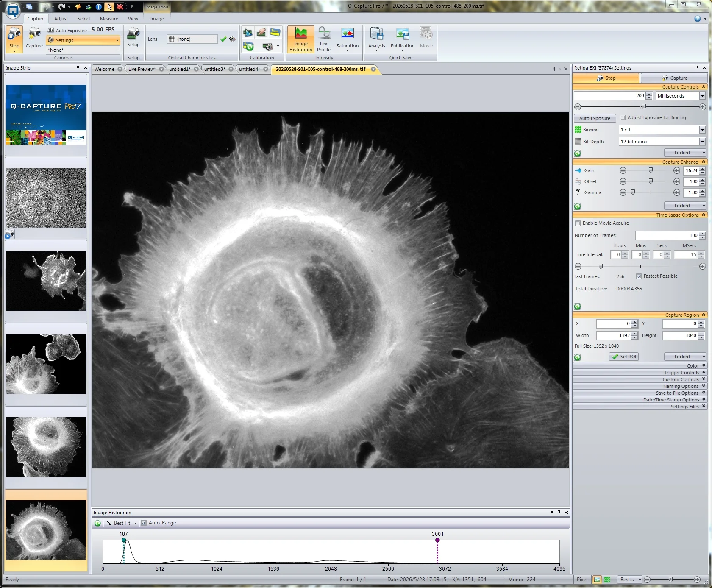Click the Gamma icon
The image size is (712, 588).
tap(578, 192)
